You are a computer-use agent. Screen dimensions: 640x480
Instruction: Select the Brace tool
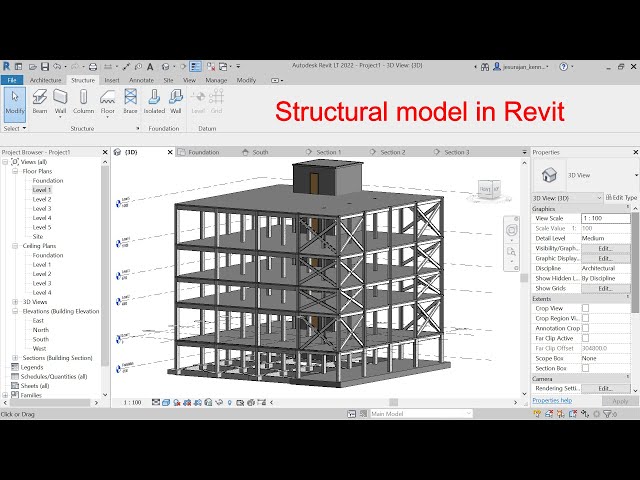coord(130,101)
